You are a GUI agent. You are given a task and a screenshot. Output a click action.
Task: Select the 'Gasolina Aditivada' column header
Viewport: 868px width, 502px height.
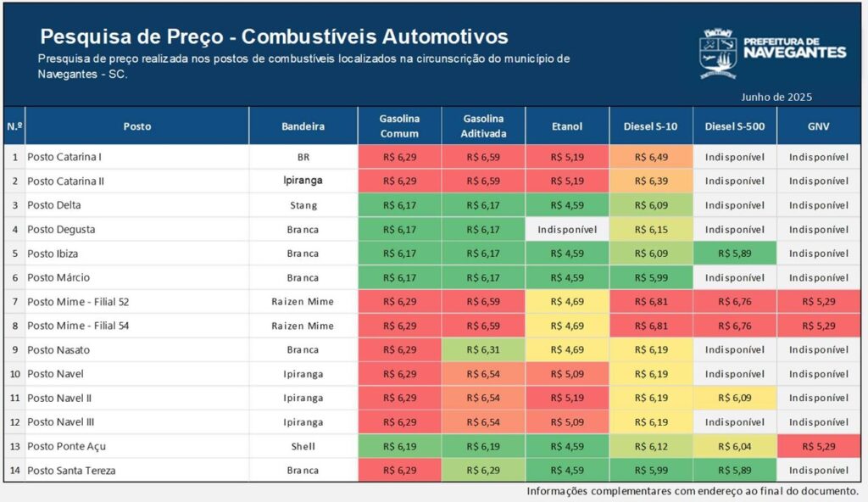(483, 126)
